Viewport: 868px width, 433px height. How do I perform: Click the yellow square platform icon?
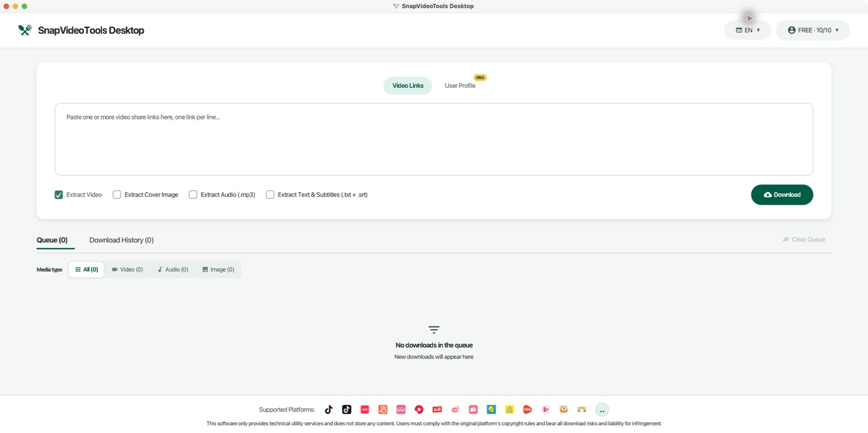click(509, 409)
